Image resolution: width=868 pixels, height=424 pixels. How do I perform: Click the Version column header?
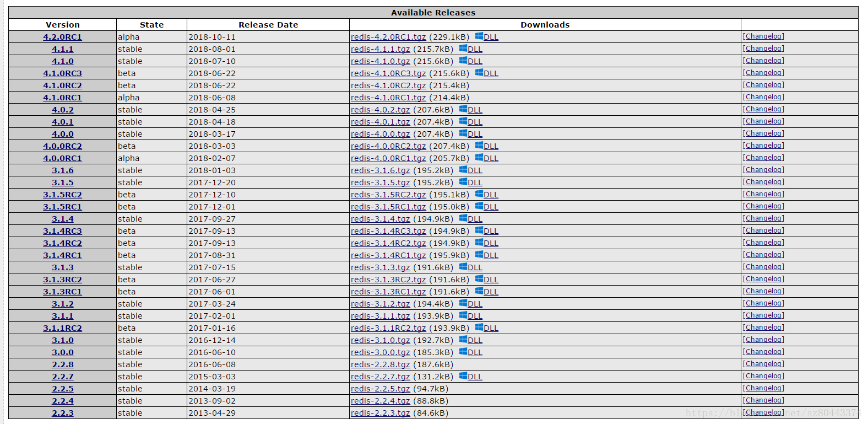coord(63,25)
